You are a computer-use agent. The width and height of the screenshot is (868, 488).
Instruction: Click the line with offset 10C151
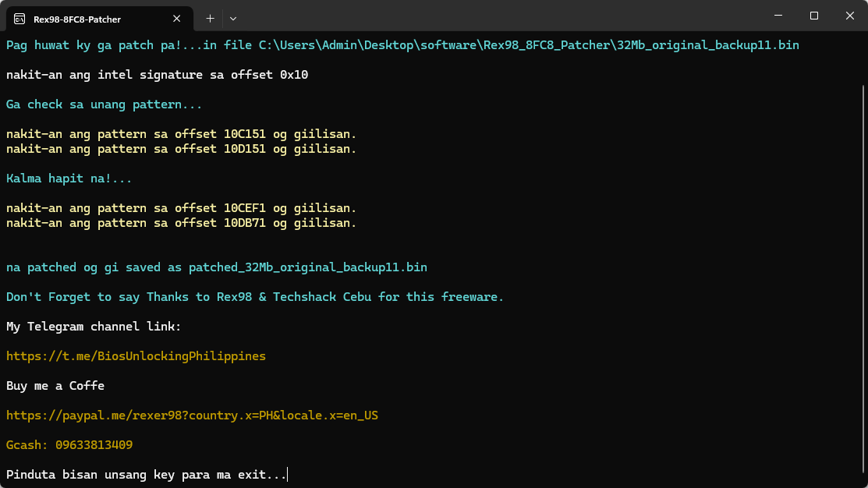(x=181, y=134)
